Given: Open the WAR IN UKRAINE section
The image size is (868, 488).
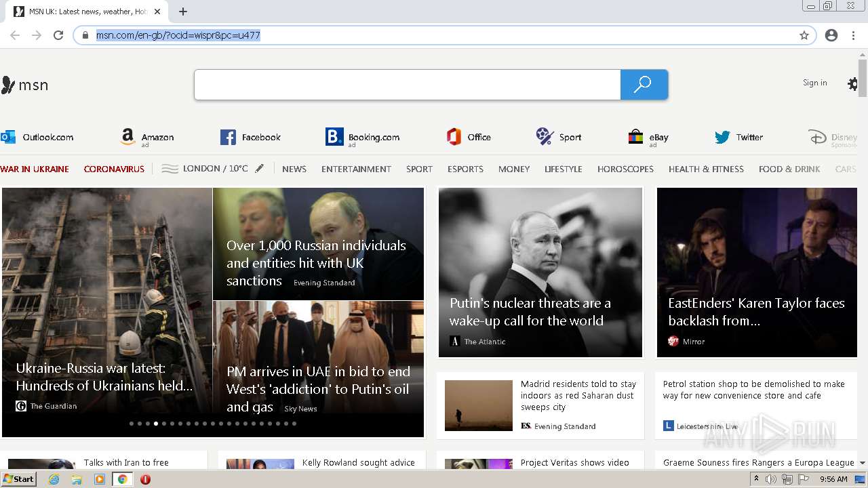Looking at the screenshot, I should (35, 169).
